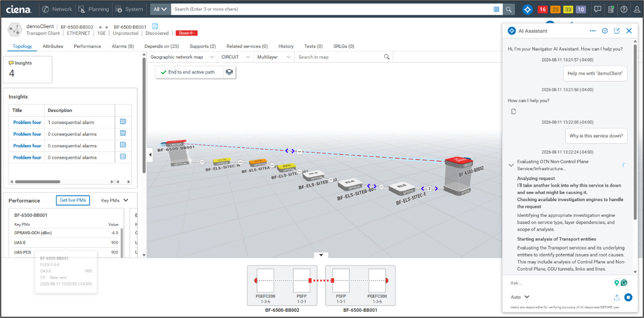Open the Key PMs dropdown
644x318 pixels.
pyautogui.click(x=115, y=200)
